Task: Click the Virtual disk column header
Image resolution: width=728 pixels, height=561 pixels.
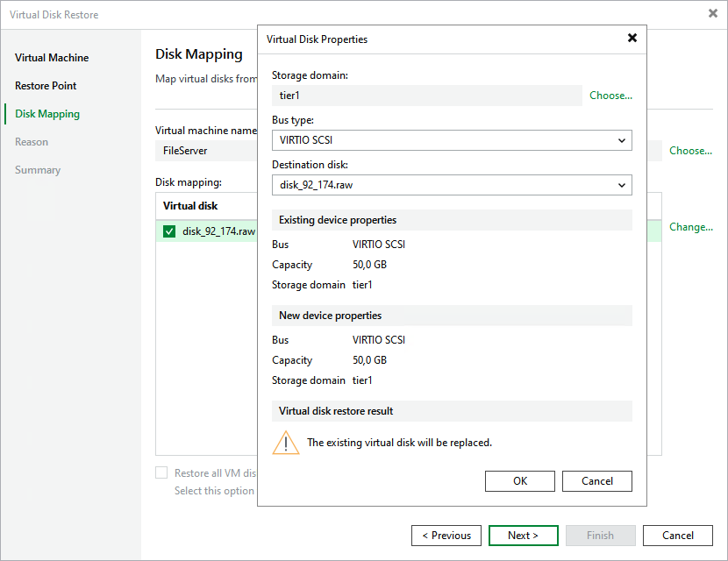Action: (190, 206)
